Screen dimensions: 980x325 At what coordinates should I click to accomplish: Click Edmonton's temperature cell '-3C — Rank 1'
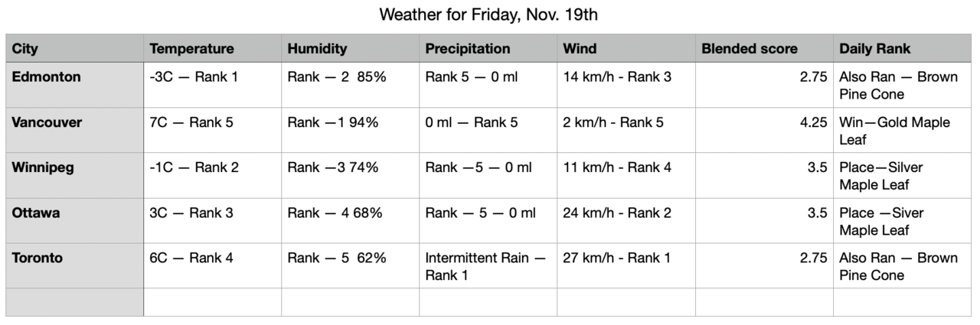(x=212, y=86)
